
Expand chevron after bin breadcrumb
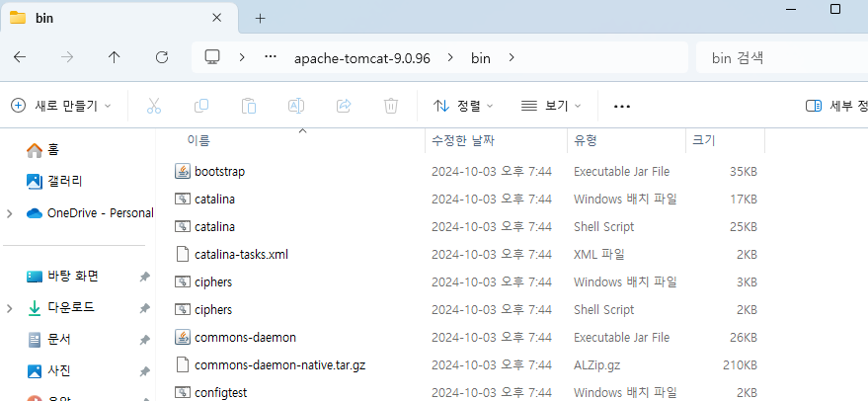[x=511, y=57]
